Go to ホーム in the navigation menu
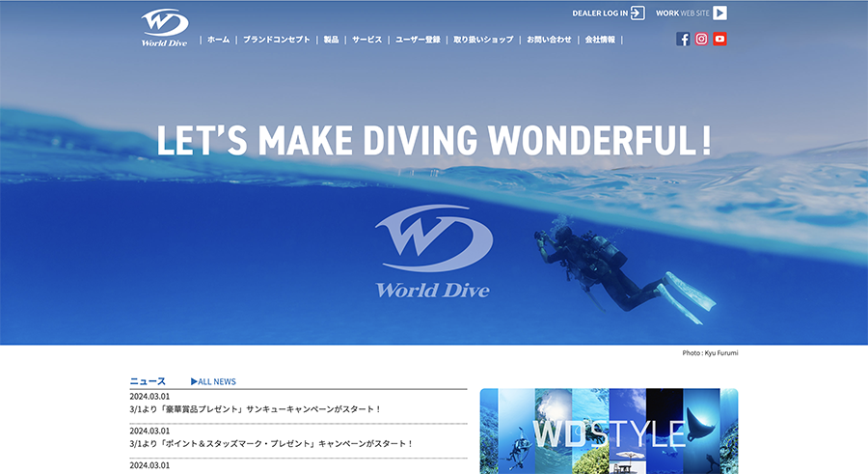This screenshot has height=474, width=868. click(x=218, y=40)
